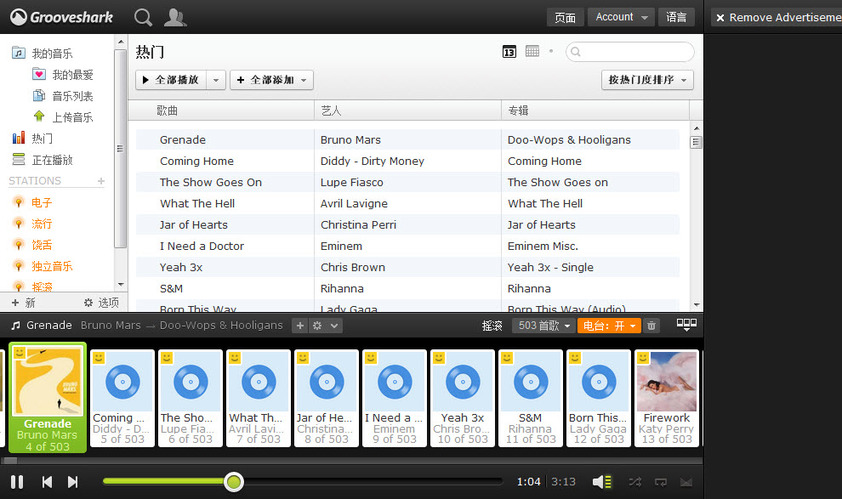Click Play All button (全部播放)
This screenshot has width=842, height=499.
(171, 80)
